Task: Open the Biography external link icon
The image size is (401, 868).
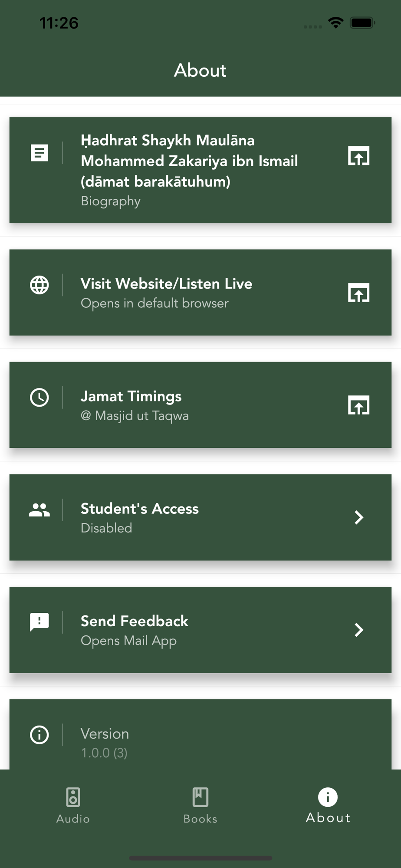Action: (x=358, y=156)
